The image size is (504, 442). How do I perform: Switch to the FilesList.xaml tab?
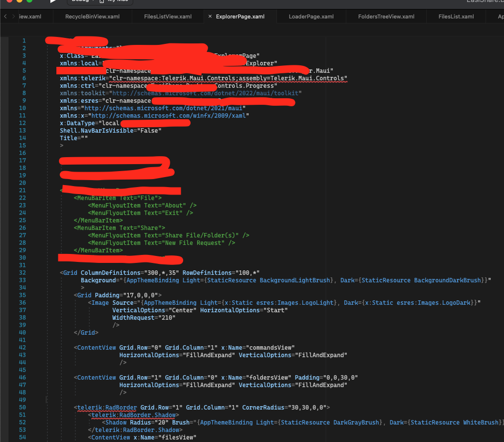(x=456, y=16)
